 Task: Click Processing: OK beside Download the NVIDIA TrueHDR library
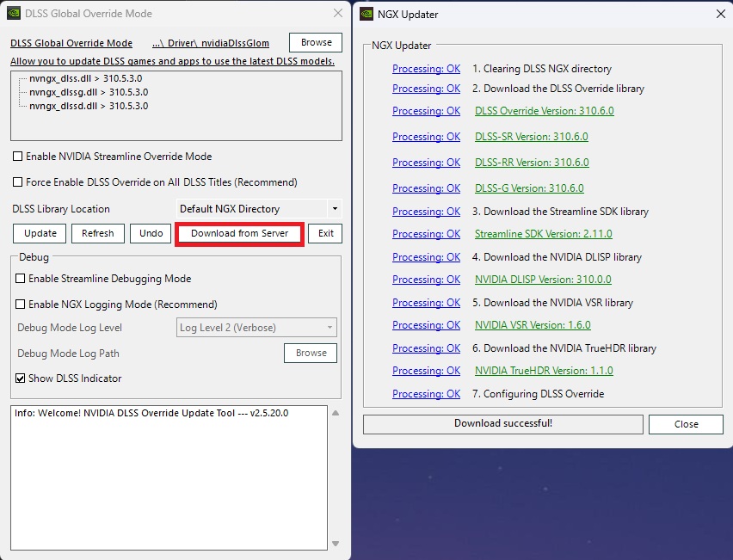[x=426, y=348]
